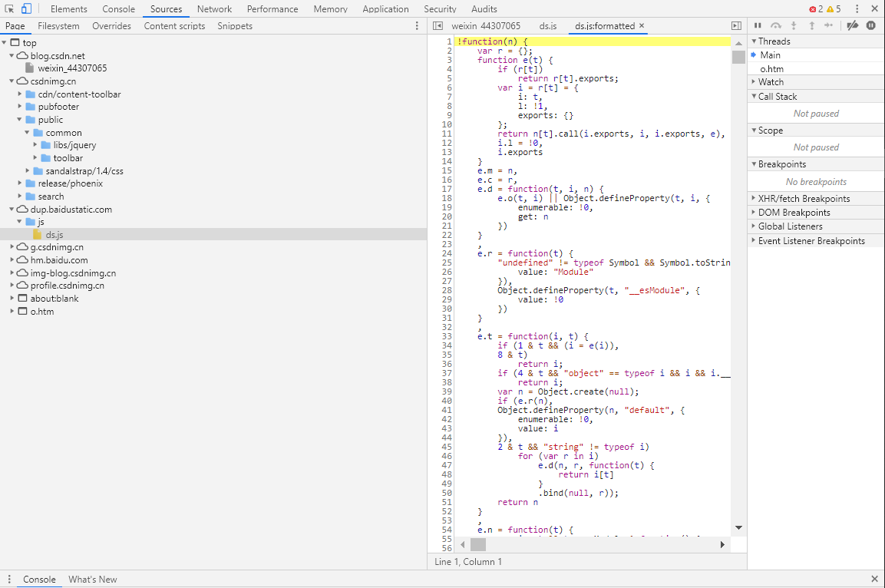Open the Application panel
The image size is (885, 588).
[385, 9]
